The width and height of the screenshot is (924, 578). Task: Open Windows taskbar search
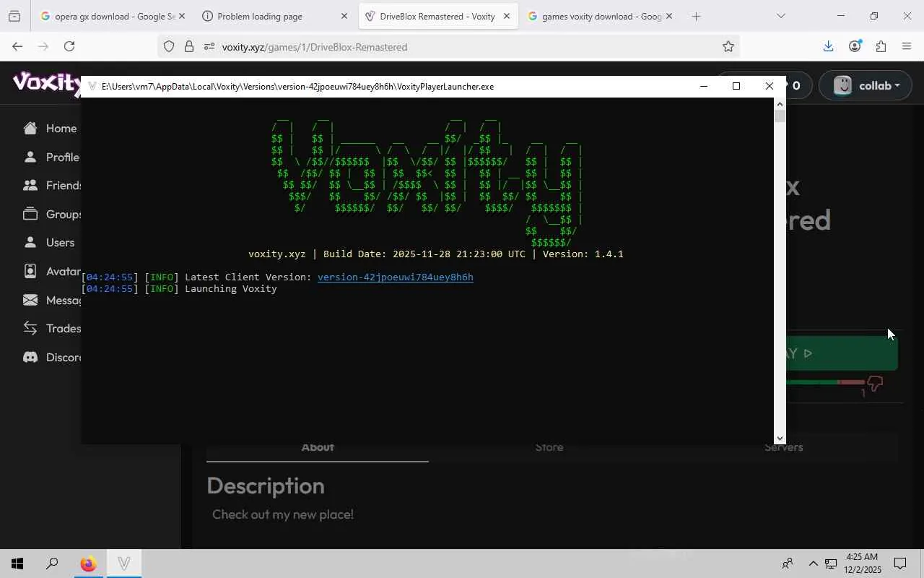coord(52,564)
